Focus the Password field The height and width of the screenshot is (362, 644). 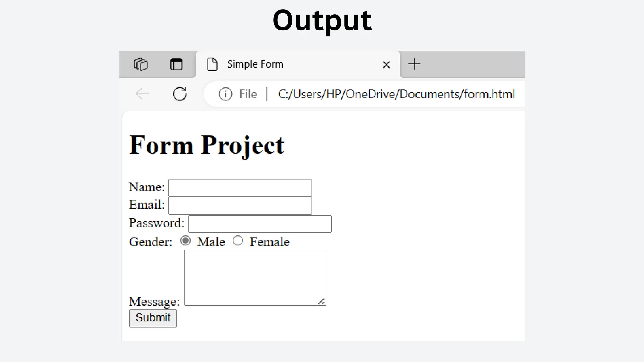(260, 224)
